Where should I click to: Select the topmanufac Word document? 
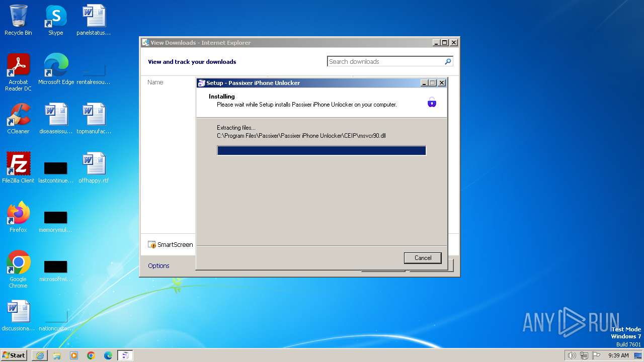click(94, 119)
